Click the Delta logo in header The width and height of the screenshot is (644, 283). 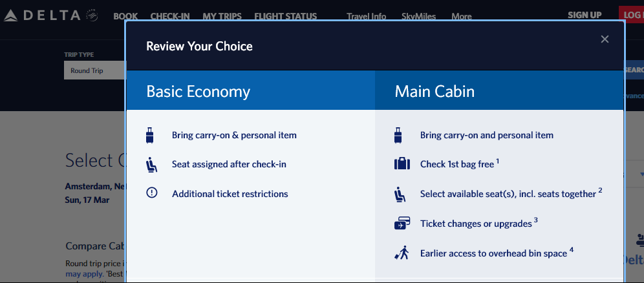point(50,16)
